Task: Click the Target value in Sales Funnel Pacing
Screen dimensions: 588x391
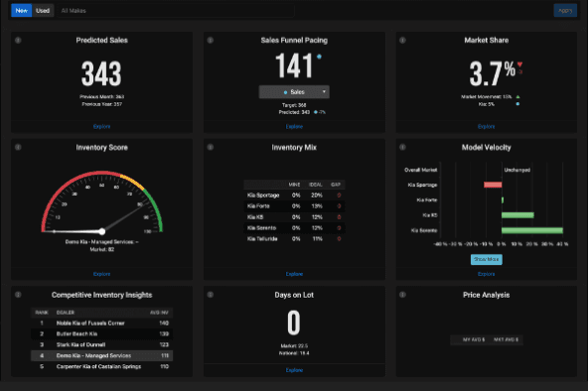Action: click(x=294, y=105)
